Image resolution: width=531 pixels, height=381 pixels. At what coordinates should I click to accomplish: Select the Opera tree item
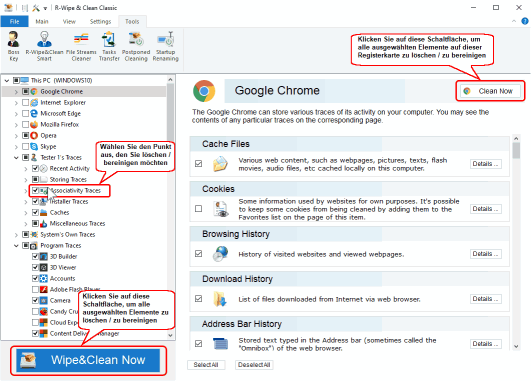coord(48,135)
